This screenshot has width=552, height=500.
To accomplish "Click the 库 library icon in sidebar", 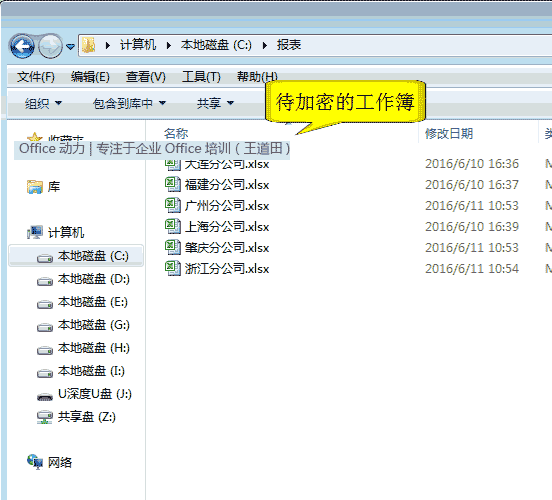I will click(x=35, y=187).
